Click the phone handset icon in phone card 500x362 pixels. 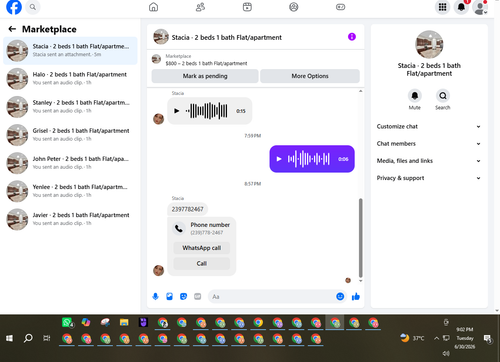click(179, 228)
